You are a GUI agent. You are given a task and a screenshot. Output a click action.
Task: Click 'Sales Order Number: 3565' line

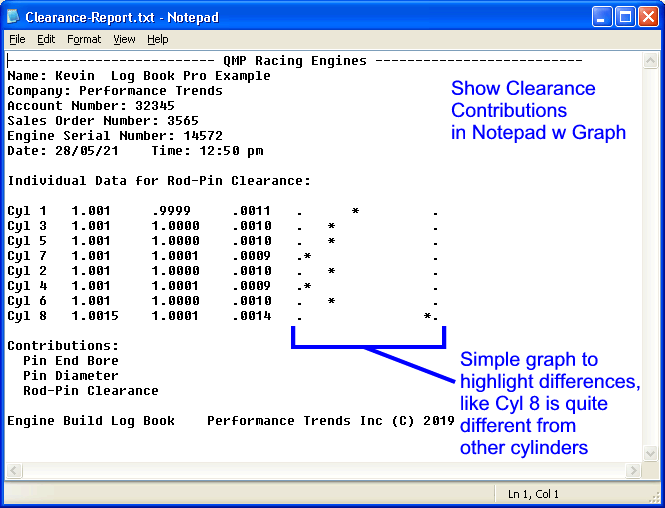[103, 121]
